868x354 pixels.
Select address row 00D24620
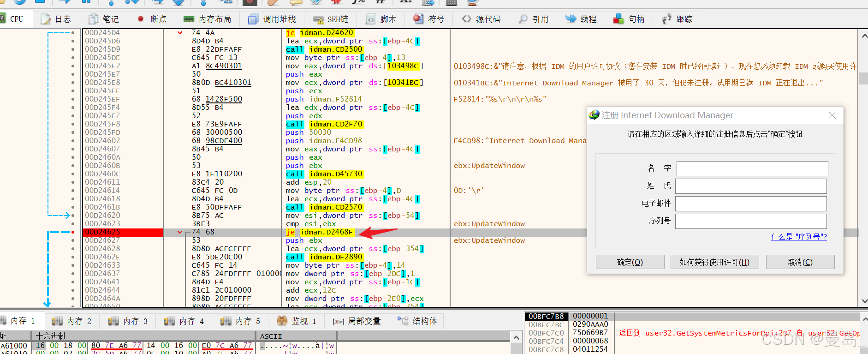(103, 216)
